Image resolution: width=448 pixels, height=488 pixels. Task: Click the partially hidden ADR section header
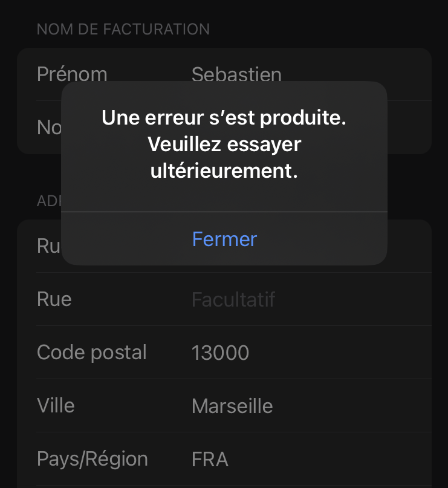tap(49, 201)
